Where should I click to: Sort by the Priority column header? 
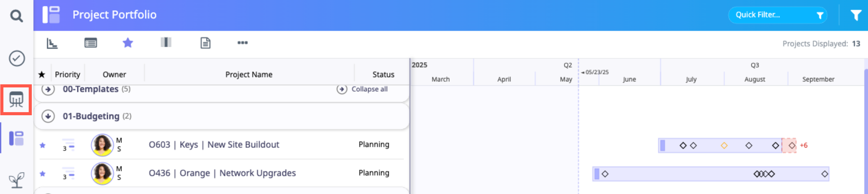click(x=67, y=74)
